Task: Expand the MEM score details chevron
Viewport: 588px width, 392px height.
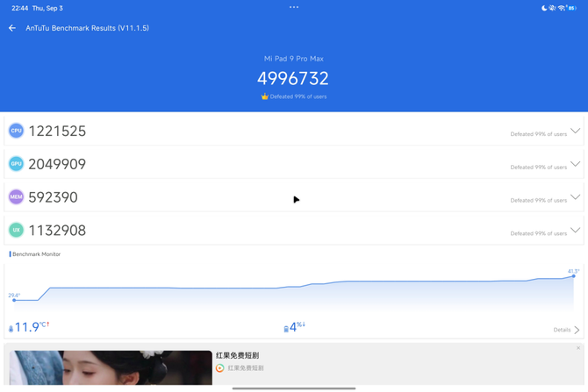Action: pyautogui.click(x=575, y=196)
